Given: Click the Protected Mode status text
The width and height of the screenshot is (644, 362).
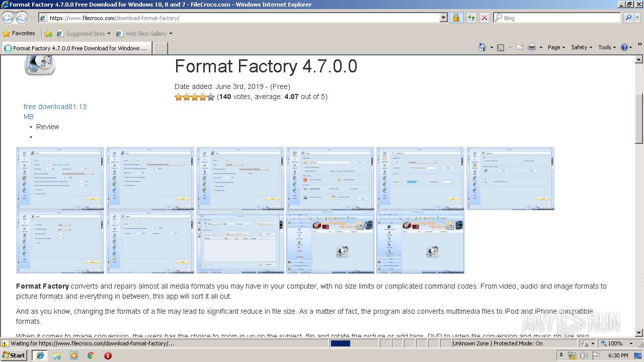Looking at the screenshot, I should 518,343.
